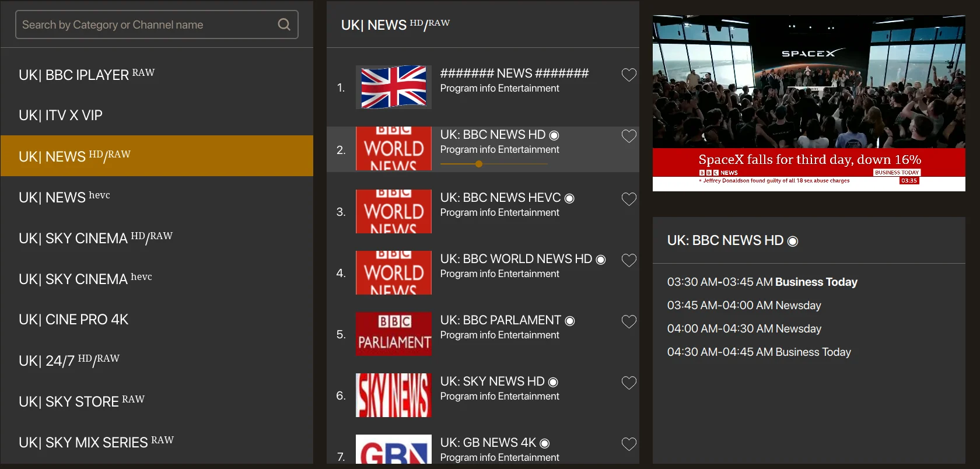980x469 pixels.
Task: Click the search magnifier icon
Action: pyautogui.click(x=284, y=24)
